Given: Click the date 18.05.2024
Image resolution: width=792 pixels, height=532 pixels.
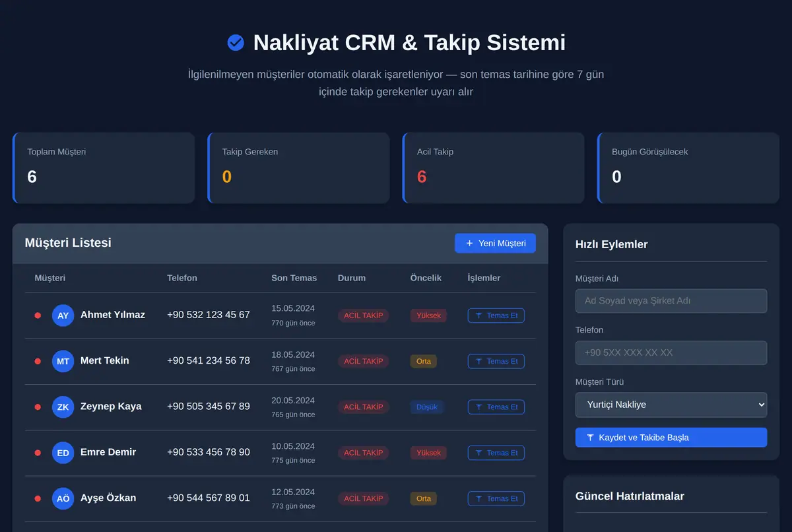Looking at the screenshot, I should pyautogui.click(x=293, y=354).
